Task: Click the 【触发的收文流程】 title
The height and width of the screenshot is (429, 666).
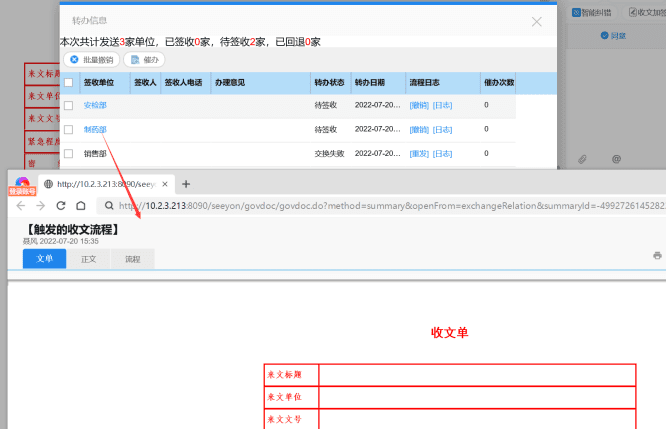Action: coord(72,229)
